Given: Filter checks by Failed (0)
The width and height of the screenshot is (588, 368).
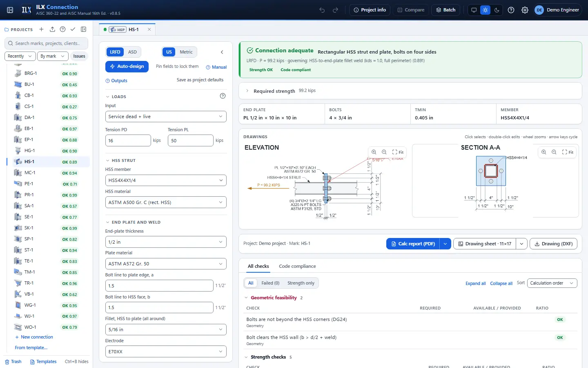Looking at the screenshot, I should pyautogui.click(x=270, y=283).
